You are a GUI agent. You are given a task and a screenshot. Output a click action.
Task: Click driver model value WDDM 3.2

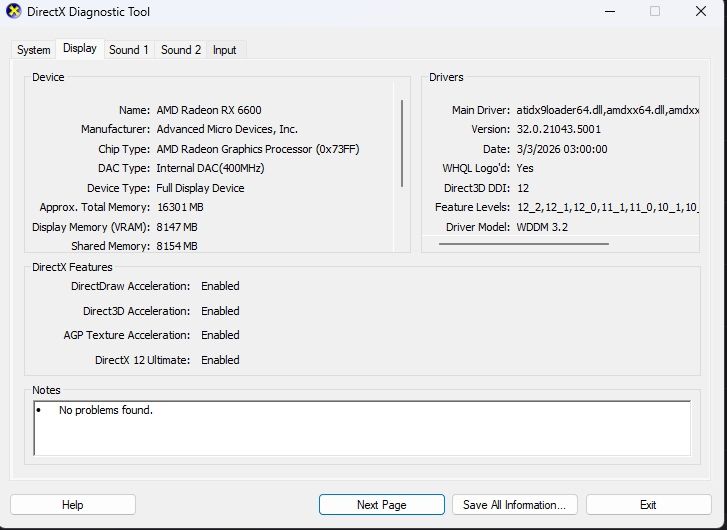pos(542,227)
